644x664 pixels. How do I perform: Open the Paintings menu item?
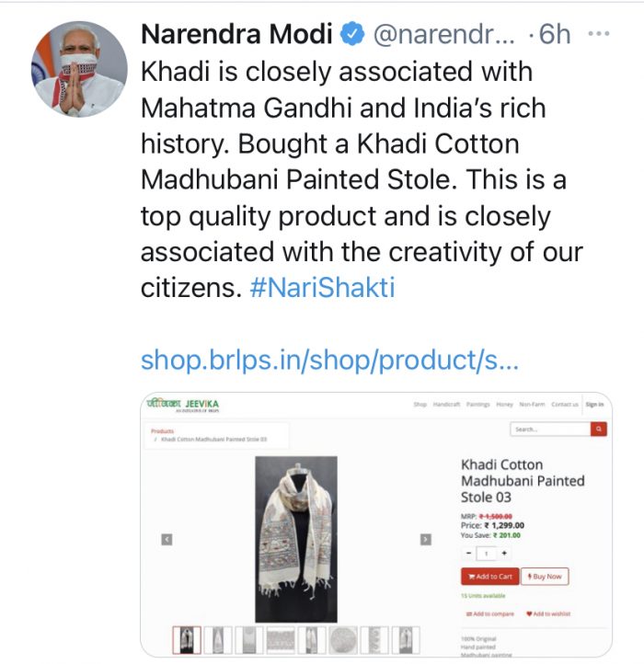pos(478,405)
